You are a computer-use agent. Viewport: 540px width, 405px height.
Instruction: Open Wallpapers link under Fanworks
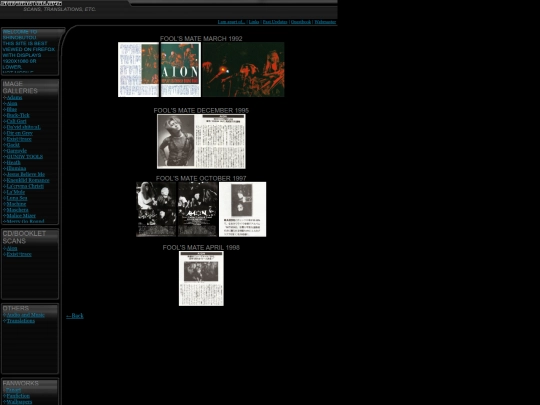(x=19, y=402)
